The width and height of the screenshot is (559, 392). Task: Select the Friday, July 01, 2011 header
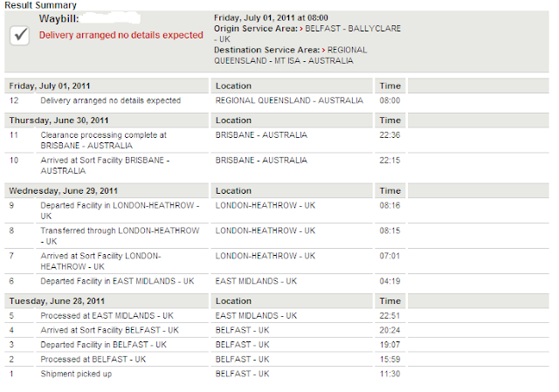(x=50, y=86)
